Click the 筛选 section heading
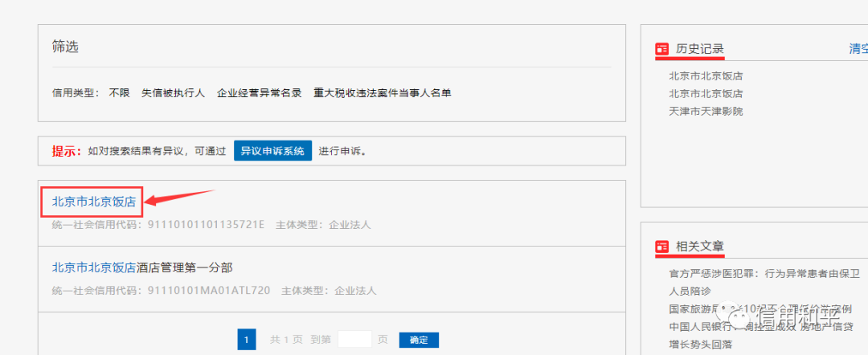 65,47
